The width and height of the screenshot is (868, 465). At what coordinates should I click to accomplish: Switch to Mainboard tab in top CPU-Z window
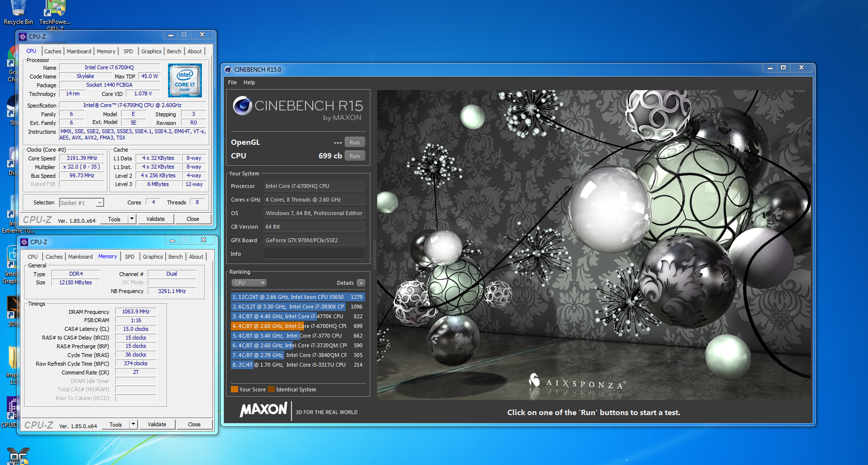point(79,51)
